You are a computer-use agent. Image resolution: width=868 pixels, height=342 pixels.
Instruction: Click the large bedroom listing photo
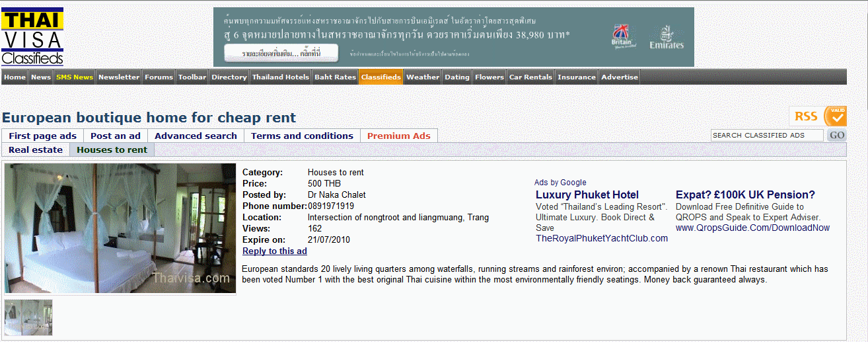[x=120, y=228]
